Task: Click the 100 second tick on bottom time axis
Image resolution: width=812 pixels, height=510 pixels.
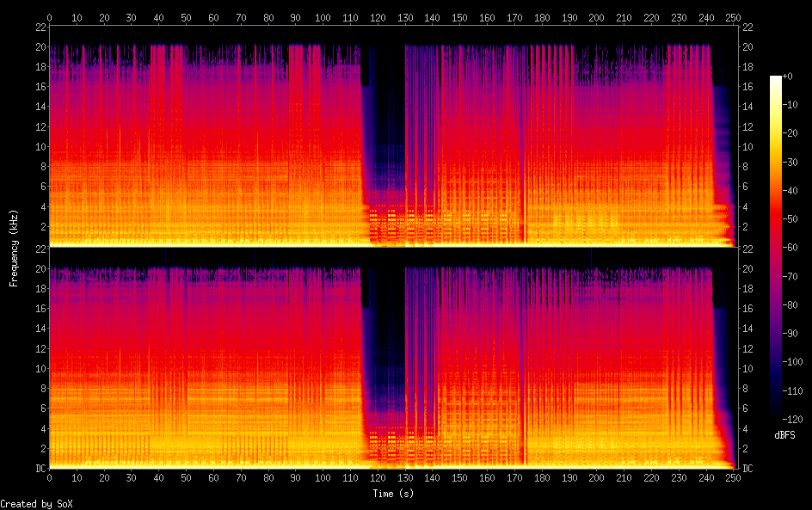Action: point(322,478)
